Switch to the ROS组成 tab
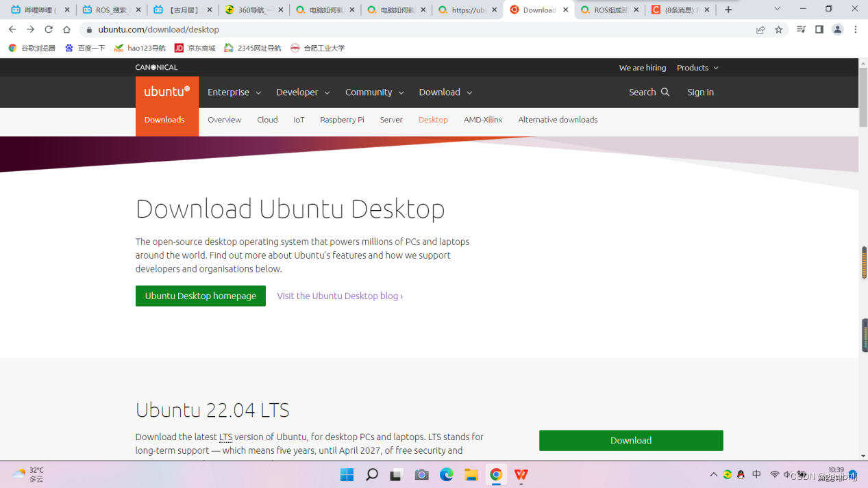Screen dimensions: 868x488 [x=609, y=10]
